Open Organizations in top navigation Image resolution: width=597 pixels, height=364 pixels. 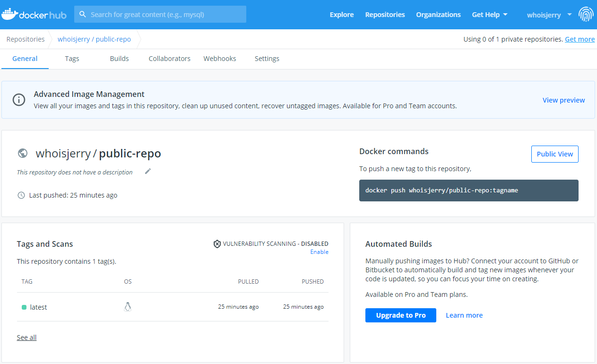438,15
